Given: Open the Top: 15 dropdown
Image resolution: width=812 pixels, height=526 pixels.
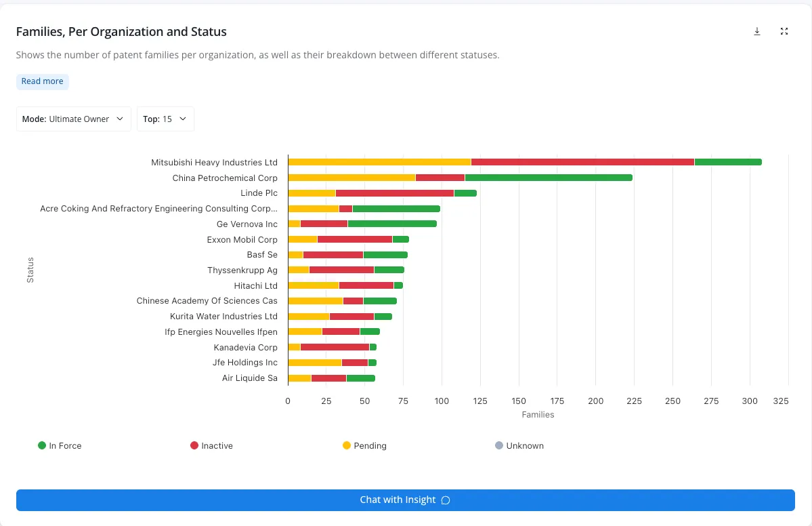Looking at the screenshot, I should pos(165,119).
